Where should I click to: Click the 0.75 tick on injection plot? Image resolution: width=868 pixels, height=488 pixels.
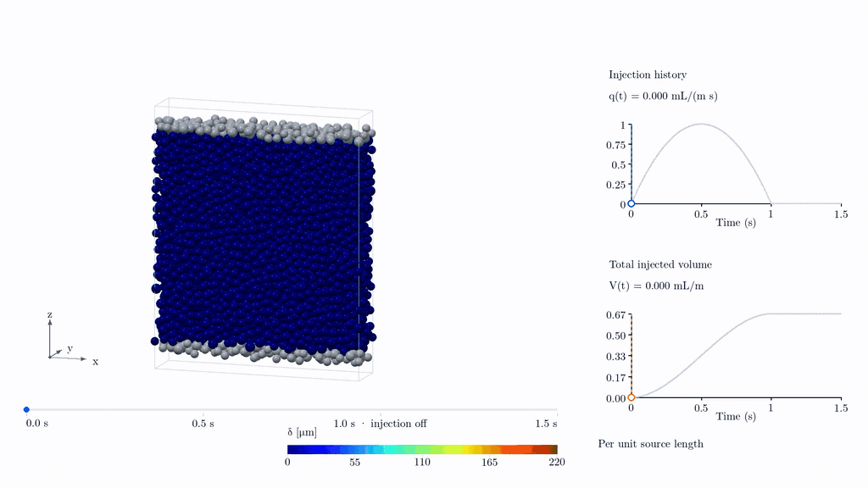click(615, 145)
